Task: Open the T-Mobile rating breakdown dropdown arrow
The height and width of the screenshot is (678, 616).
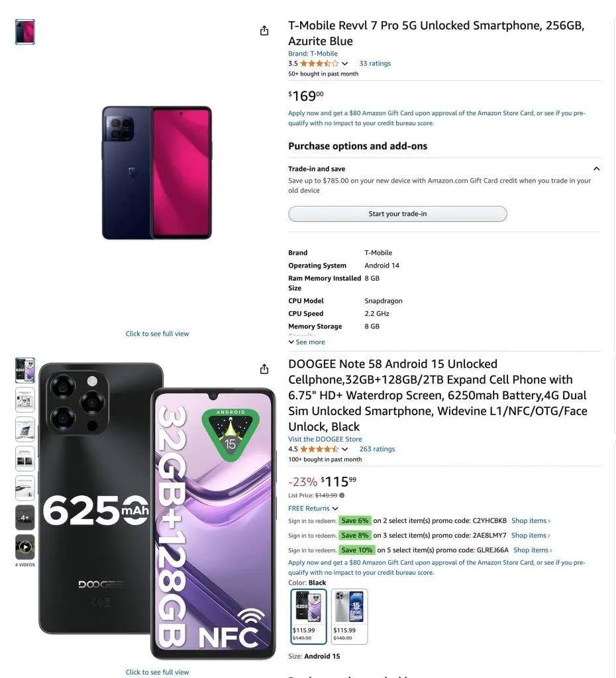Action: 344,64
